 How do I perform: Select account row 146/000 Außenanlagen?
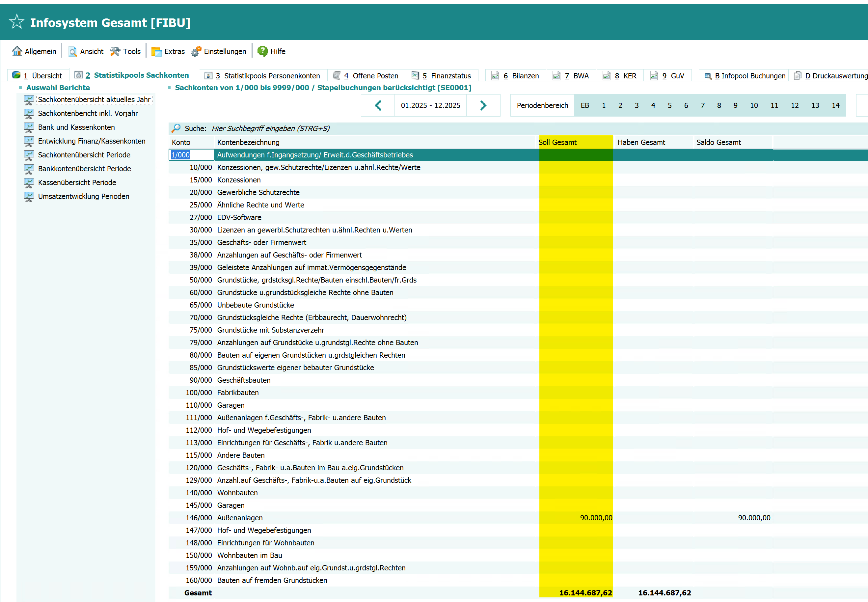point(239,517)
